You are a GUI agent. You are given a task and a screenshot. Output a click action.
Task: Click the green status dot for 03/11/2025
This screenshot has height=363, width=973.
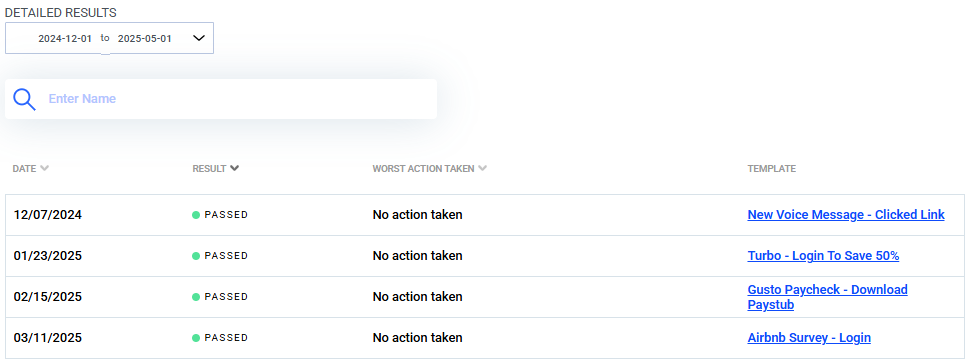click(196, 338)
